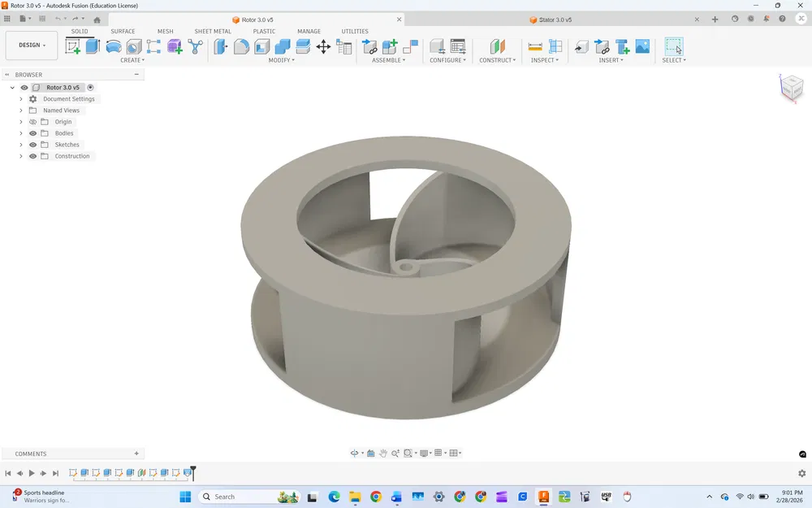Viewport: 812px width, 508px height.
Task: Open a new design tab with plus
Action: tap(715, 20)
